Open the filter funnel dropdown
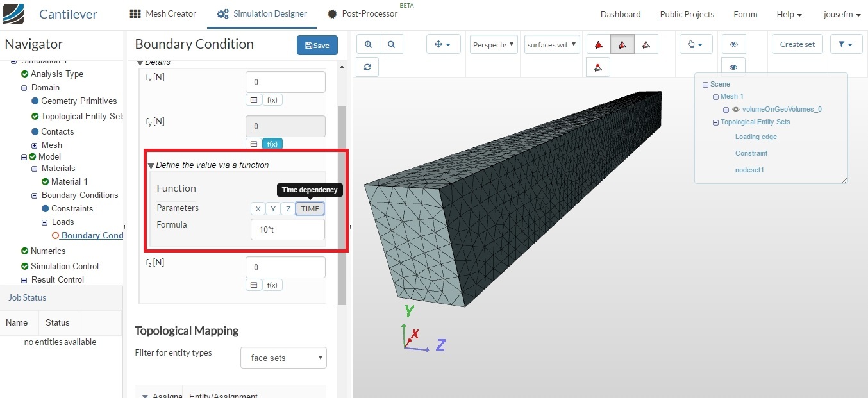The width and height of the screenshot is (868, 398). pos(846,44)
